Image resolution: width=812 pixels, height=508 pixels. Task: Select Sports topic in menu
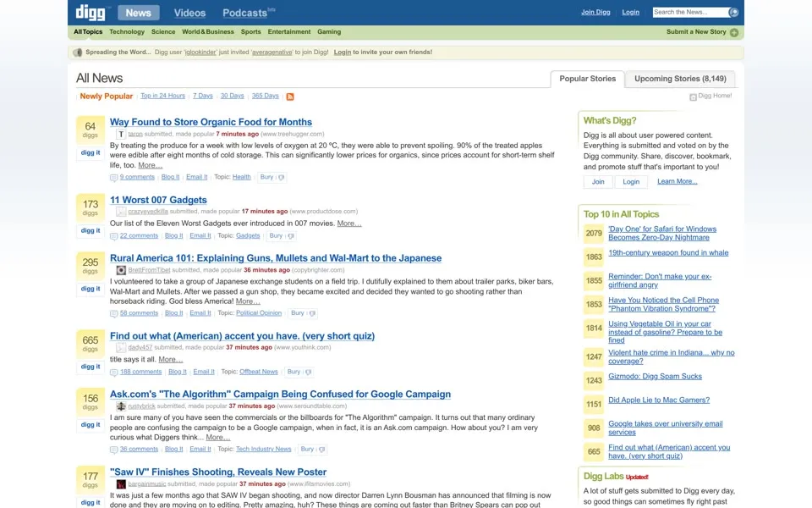pos(250,31)
